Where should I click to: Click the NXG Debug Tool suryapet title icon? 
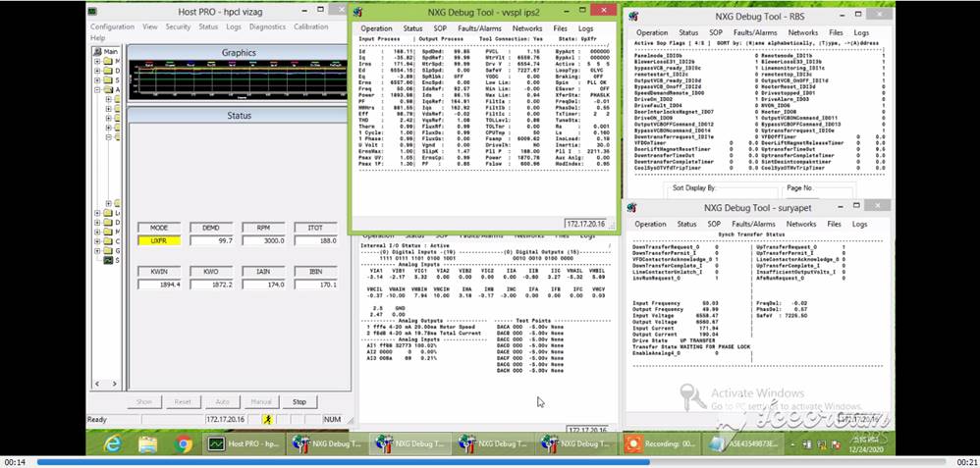(x=630, y=207)
